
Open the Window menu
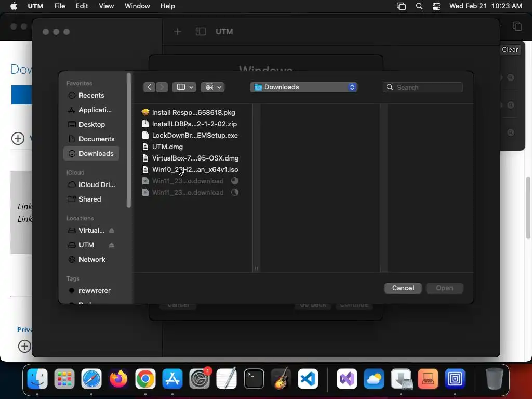pyautogui.click(x=137, y=6)
